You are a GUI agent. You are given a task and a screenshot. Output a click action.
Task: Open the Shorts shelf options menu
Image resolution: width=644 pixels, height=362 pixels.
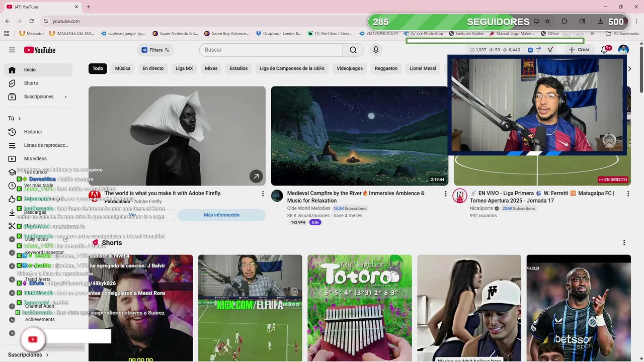pyautogui.click(x=624, y=243)
